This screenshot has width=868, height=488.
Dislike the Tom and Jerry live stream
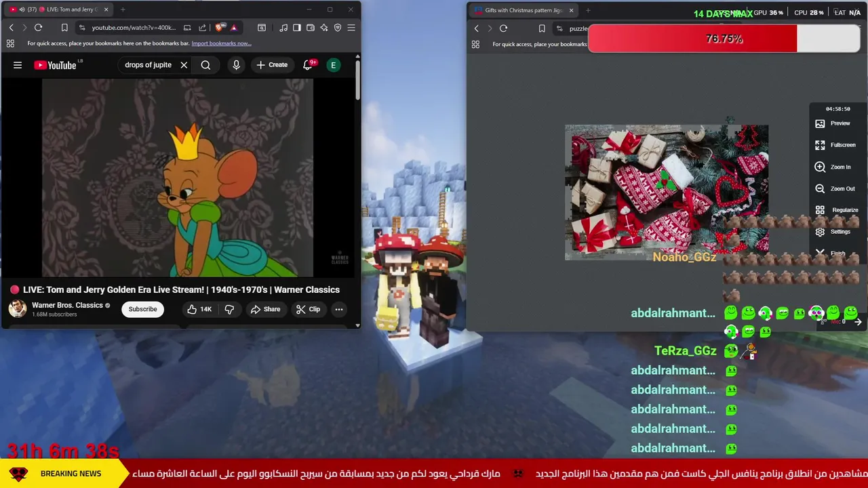tap(229, 309)
